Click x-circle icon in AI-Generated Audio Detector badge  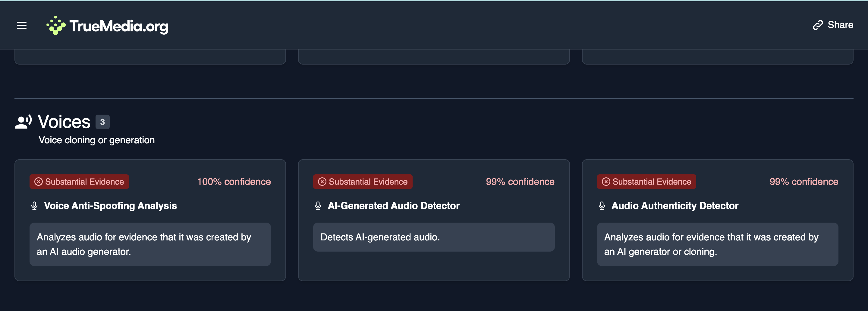pos(322,182)
